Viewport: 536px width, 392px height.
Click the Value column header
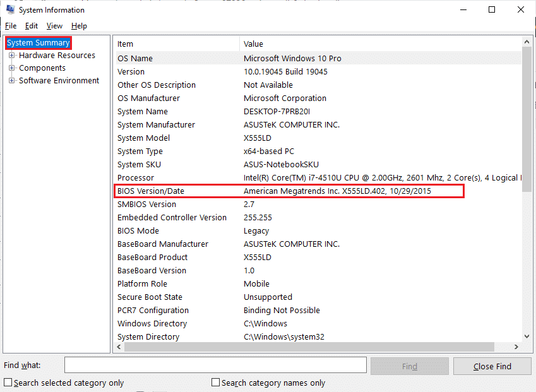[x=379, y=44]
